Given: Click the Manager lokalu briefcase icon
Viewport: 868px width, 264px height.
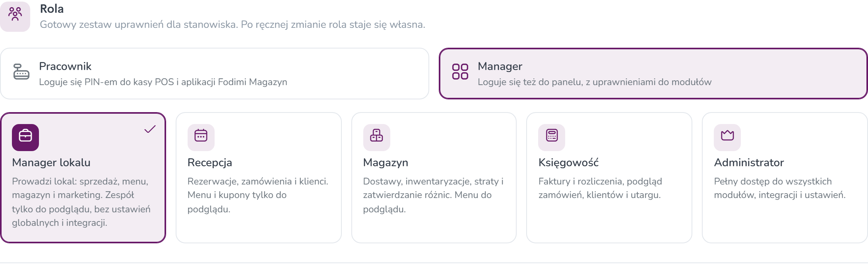Looking at the screenshot, I should tap(25, 138).
